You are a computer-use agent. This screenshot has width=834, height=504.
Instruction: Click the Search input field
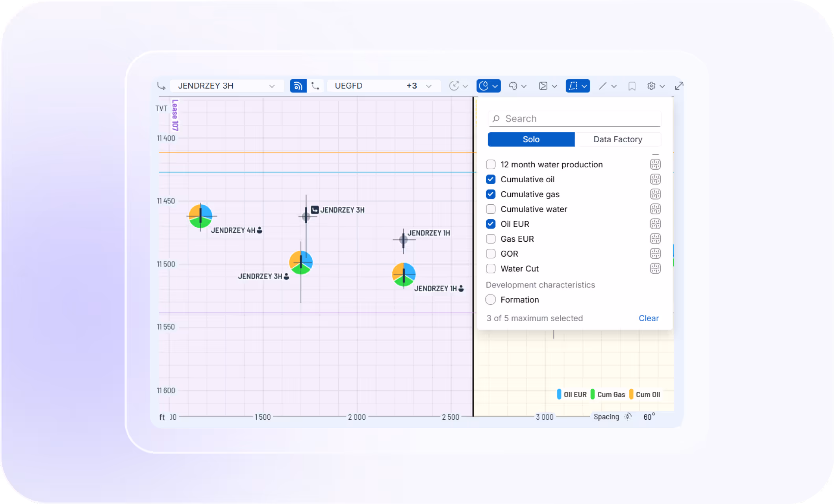[x=575, y=119]
